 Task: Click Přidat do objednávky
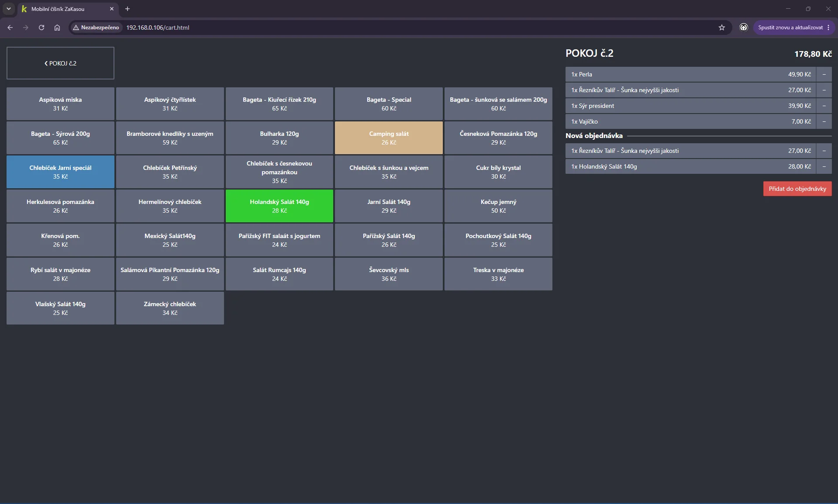pyautogui.click(x=797, y=189)
